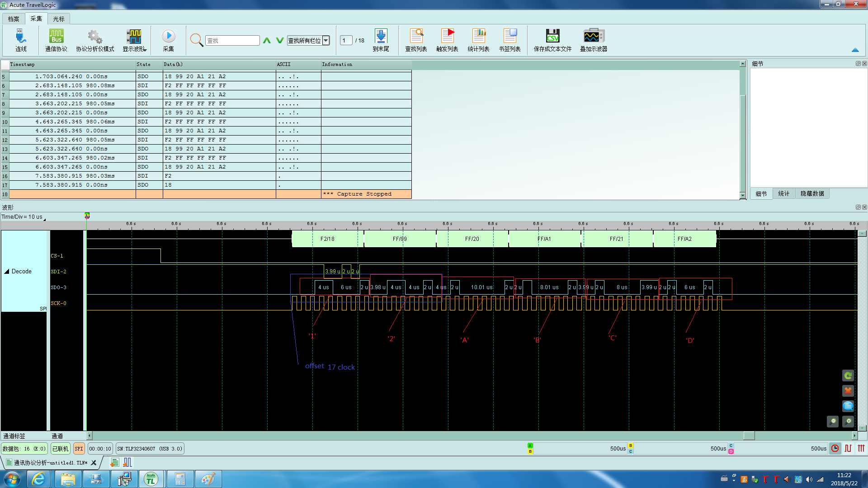Collapse the Decode channel tree
868x488 pixels.
click(7, 272)
